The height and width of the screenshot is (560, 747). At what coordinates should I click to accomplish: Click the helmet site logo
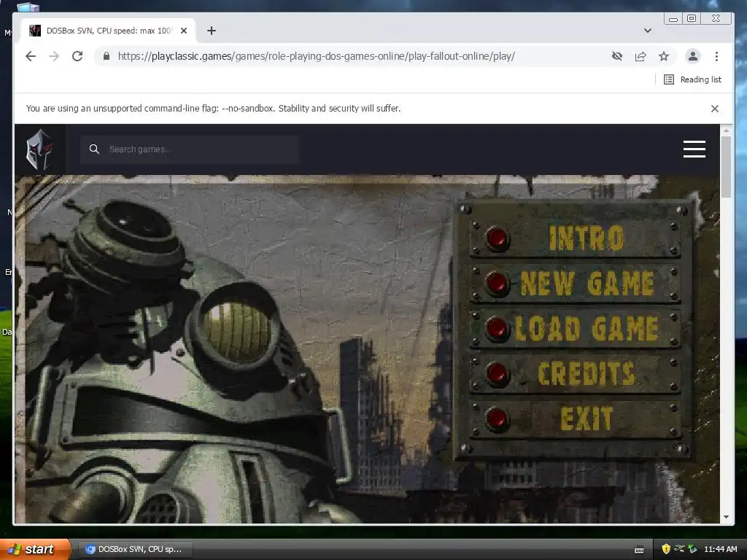39,149
